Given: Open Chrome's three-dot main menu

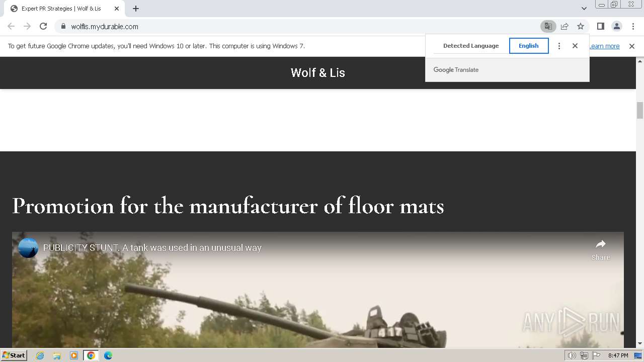Looking at the screenshot, I should pyautogui.click(x=633, y=26).
